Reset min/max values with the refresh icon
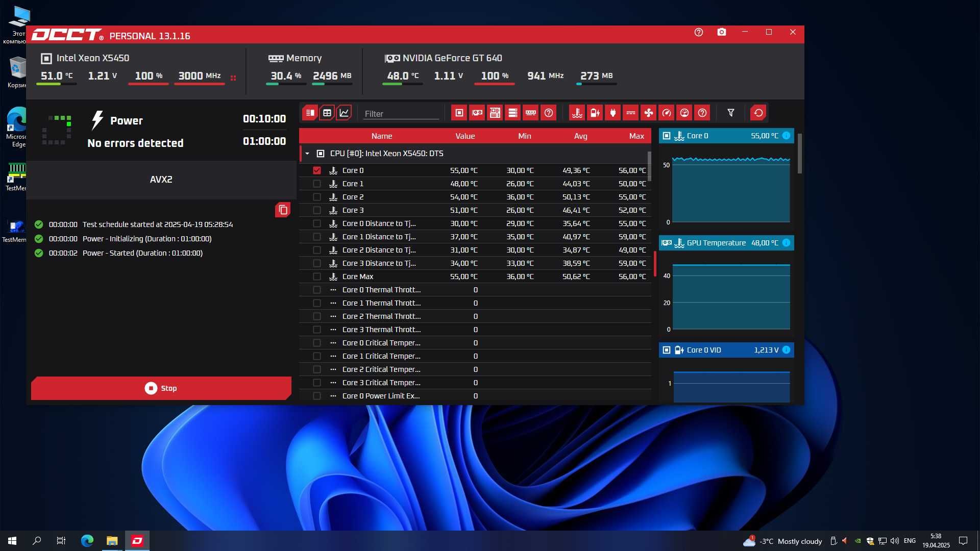Viewport: 980px width, 551px height. [758, 113]
